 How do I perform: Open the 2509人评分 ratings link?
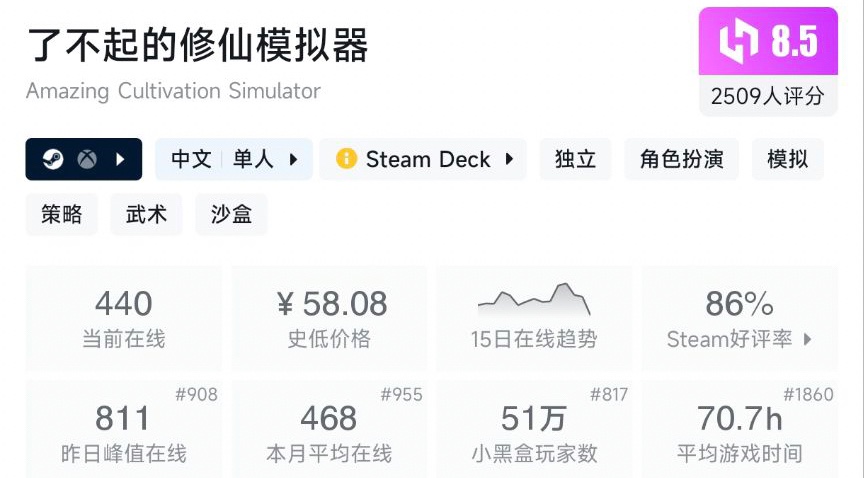tap(768, 96)
